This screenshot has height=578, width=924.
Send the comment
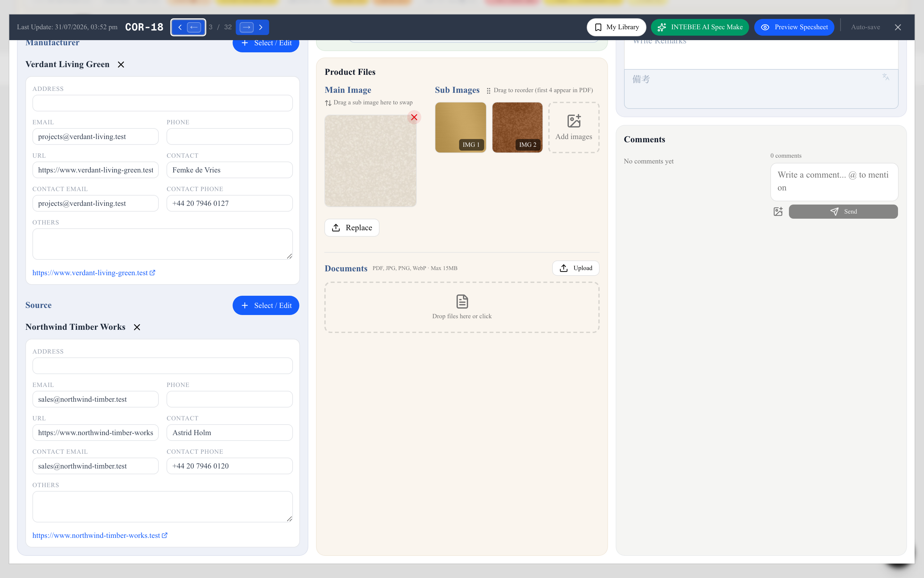(x=843, y=211)
